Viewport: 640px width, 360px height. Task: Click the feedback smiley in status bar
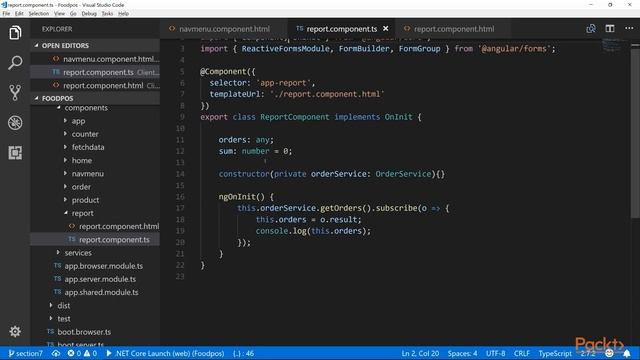tap(609, 353)
